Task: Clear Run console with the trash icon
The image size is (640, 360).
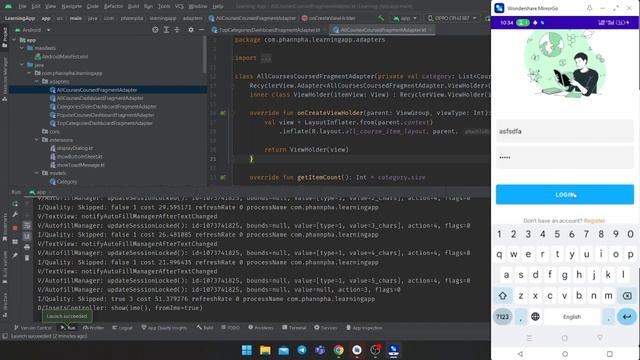Action: 27,258
